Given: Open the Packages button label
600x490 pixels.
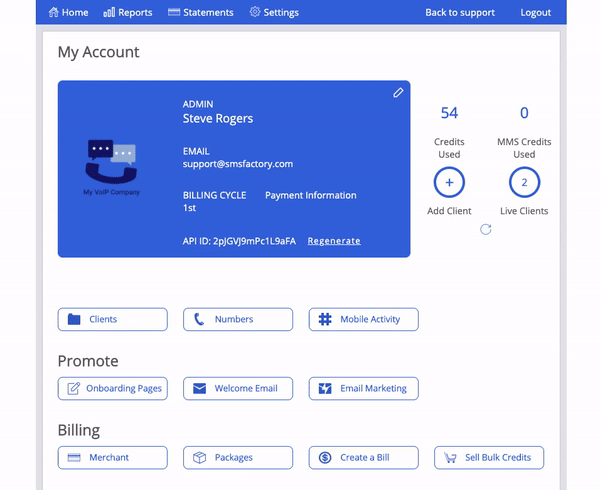Looking at the screenshot, I should point(234,458).
